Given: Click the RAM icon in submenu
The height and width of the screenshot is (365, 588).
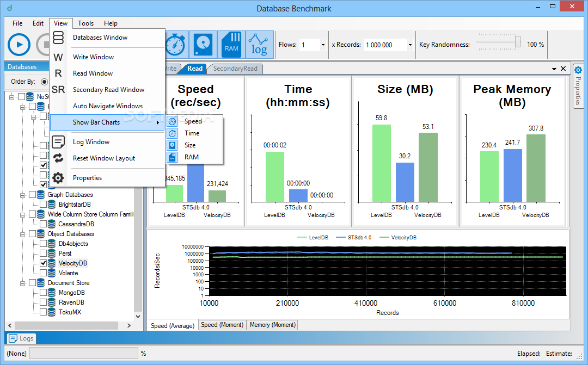Looking at the screenshot, I should click(172, 157).
